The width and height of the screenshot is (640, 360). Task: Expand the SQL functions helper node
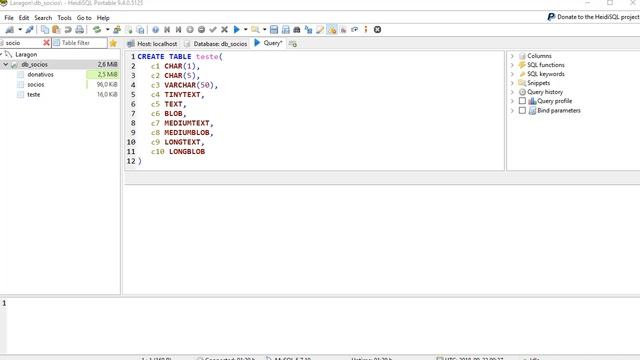(x=512, y=65)
